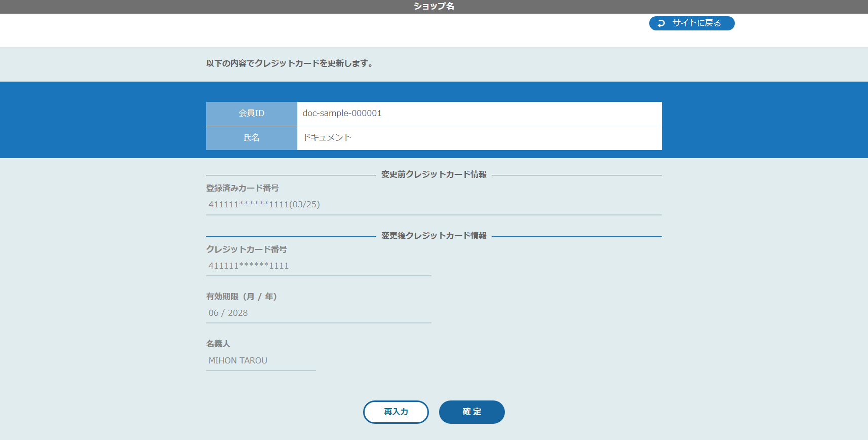The image size is (868, 440).
Task: Click the cardholder name MIHON TAROU
Action: [x=238, y=360]
